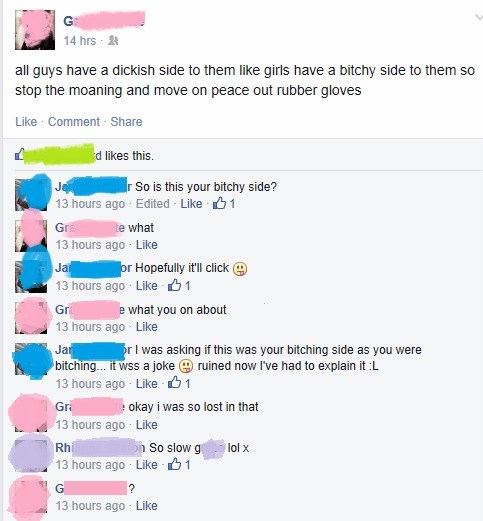Click the tongue emoji after 'it wss a joke'
Viewport: 483px width, 521px height.
coord(186,366)
